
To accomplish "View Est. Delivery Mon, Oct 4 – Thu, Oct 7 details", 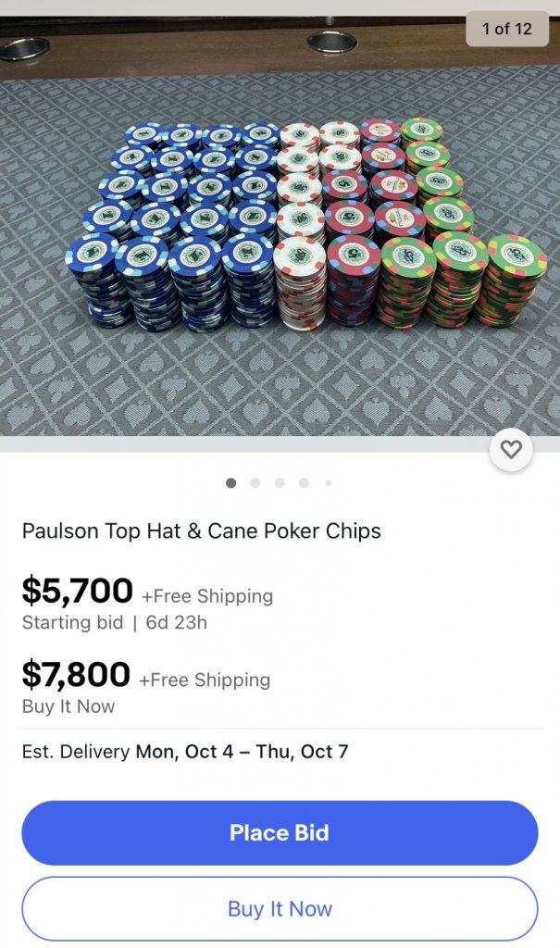I will pos(185,751).
